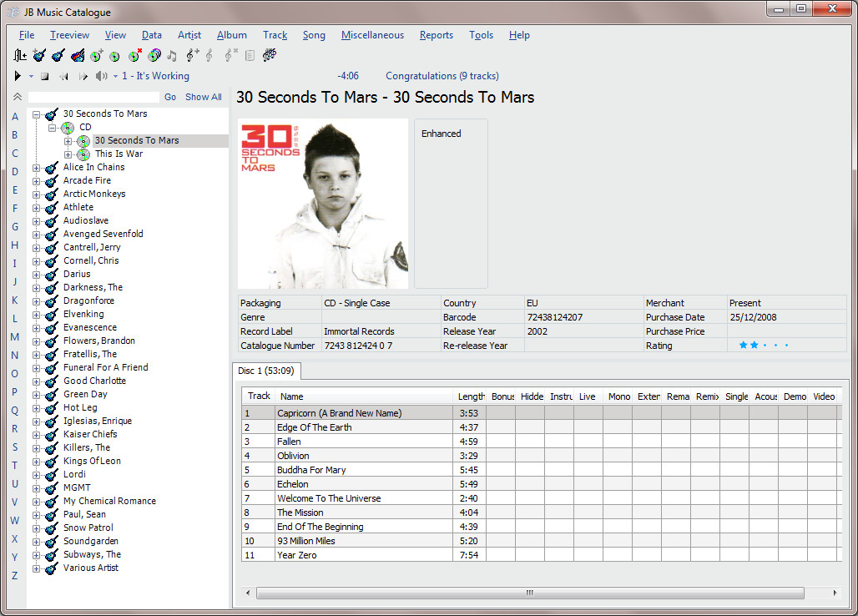858x616 pixels.
Task: Collapse the 30 Seconds To Mars artist node
Action: (x=36, y=115)
